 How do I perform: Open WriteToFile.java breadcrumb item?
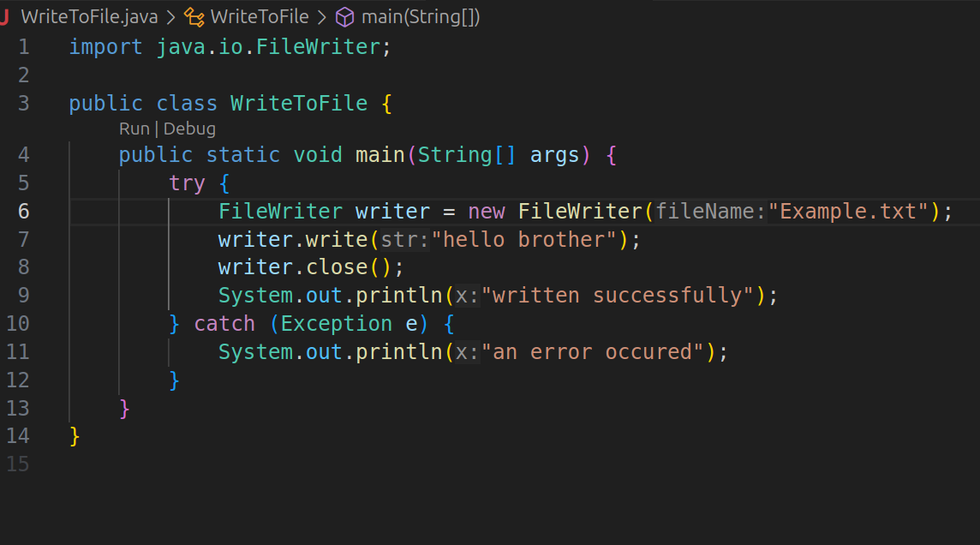pyautogui.click(x=89, y=17)
